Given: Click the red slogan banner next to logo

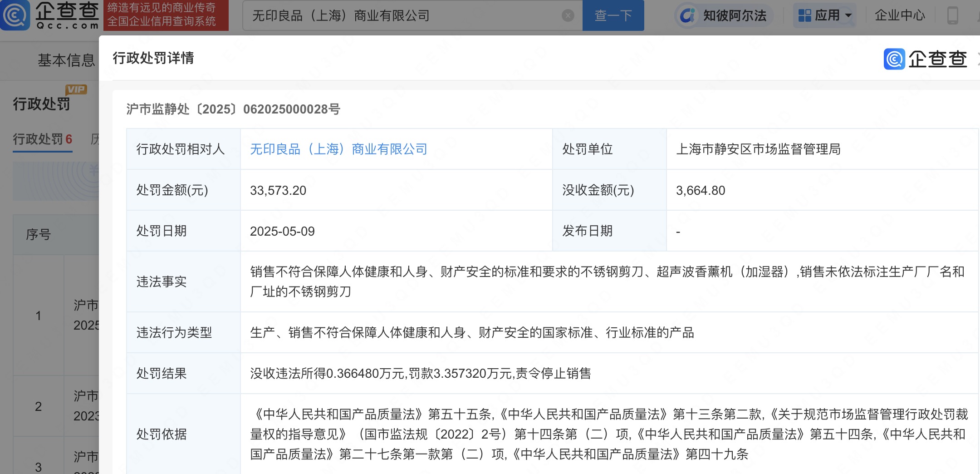Looking at the screenshot, I should click(166, 15).
